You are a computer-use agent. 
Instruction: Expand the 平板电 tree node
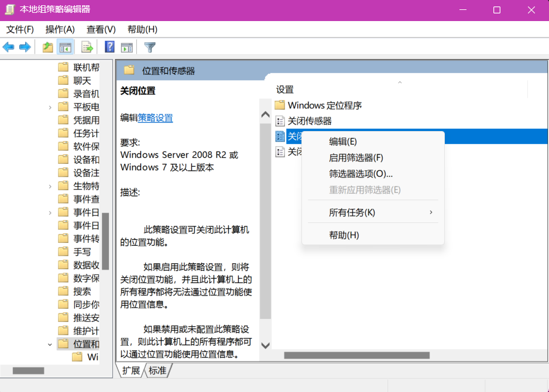pos(50,107)
